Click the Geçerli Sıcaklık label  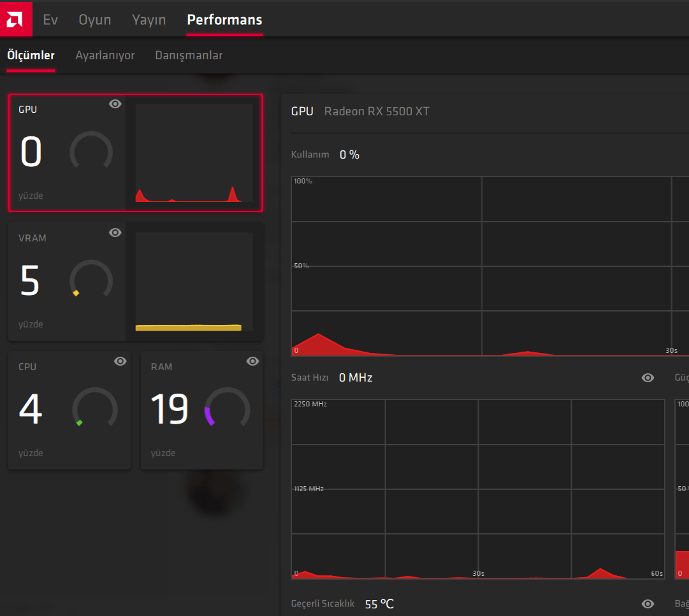(x=323, y=604)
